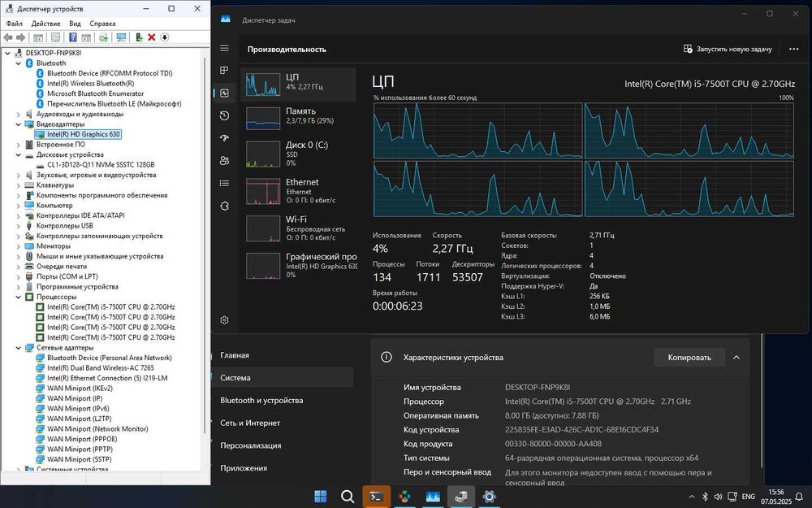Open Users icon in Task Manager sidebar
The width and height of the screenshot is (812, 508).
point(224,161)
